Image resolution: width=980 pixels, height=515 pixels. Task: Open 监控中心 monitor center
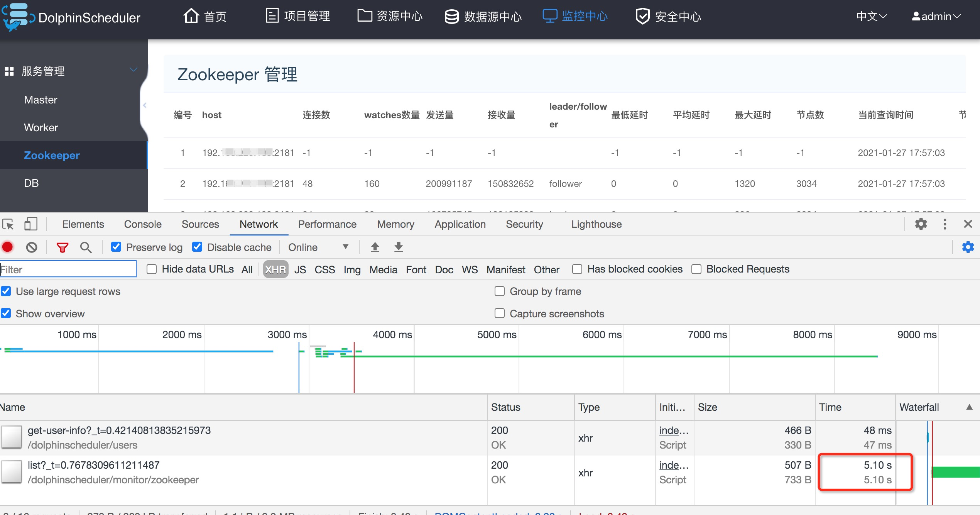click(575, 16)
